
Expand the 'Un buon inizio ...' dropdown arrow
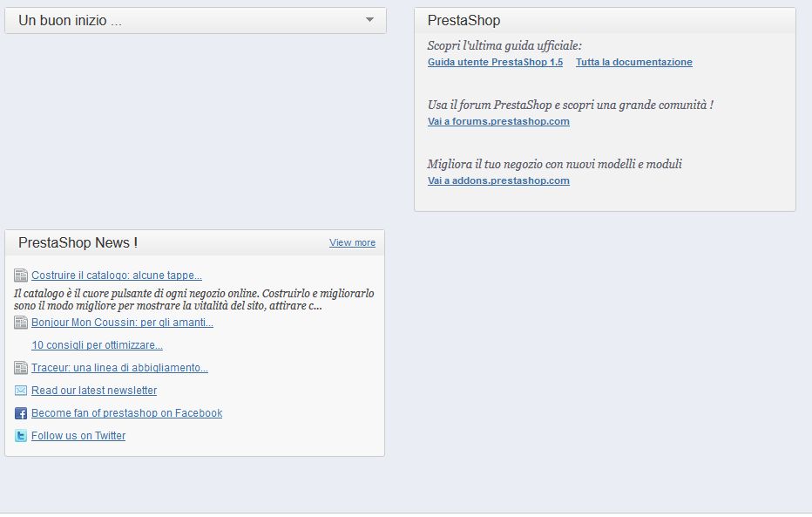click(x=369, y=20)
